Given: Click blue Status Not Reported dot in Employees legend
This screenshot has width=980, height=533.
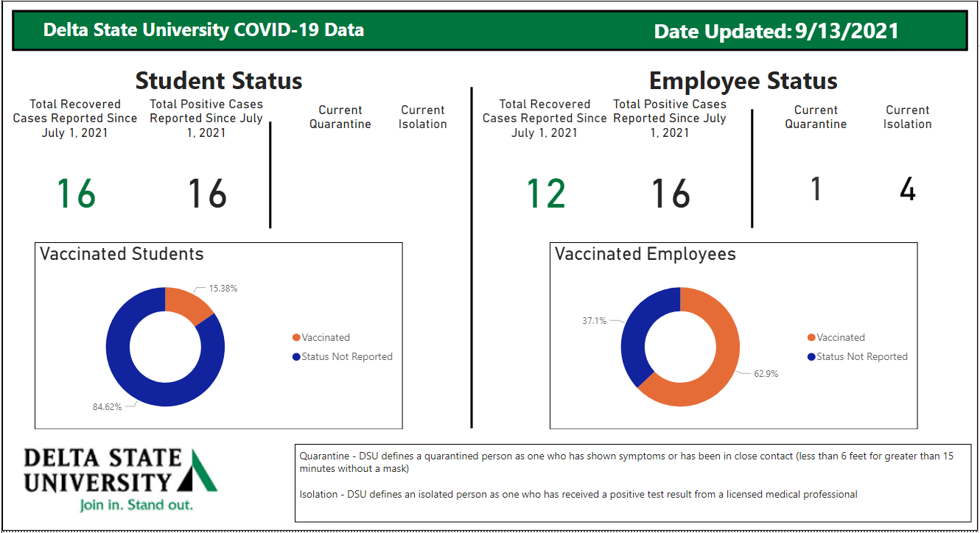Looking at the screenshot, I should point(811,357).
